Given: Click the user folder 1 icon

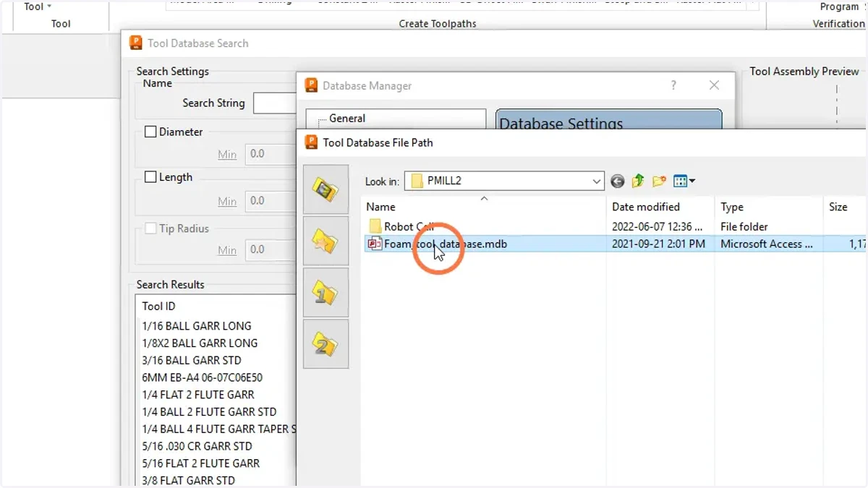Looking at the screenshot, I should 325,293.
